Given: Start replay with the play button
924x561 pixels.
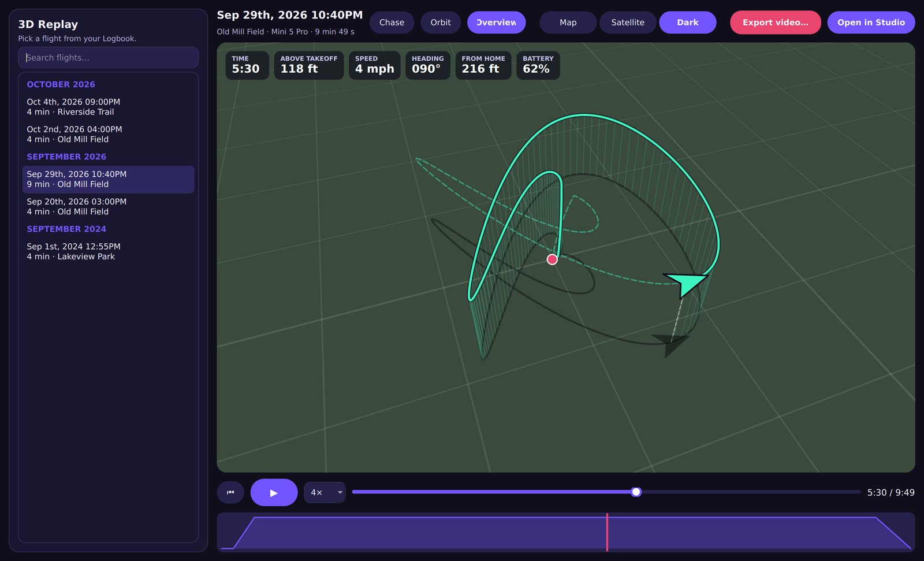Looking at the screenshot, I should (274, 492).
